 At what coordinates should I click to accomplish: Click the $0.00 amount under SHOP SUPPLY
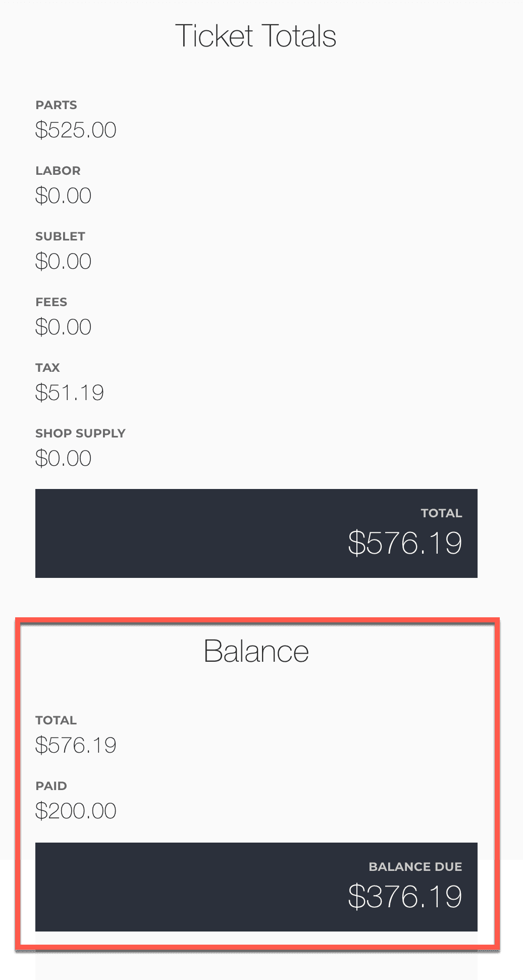63,459
